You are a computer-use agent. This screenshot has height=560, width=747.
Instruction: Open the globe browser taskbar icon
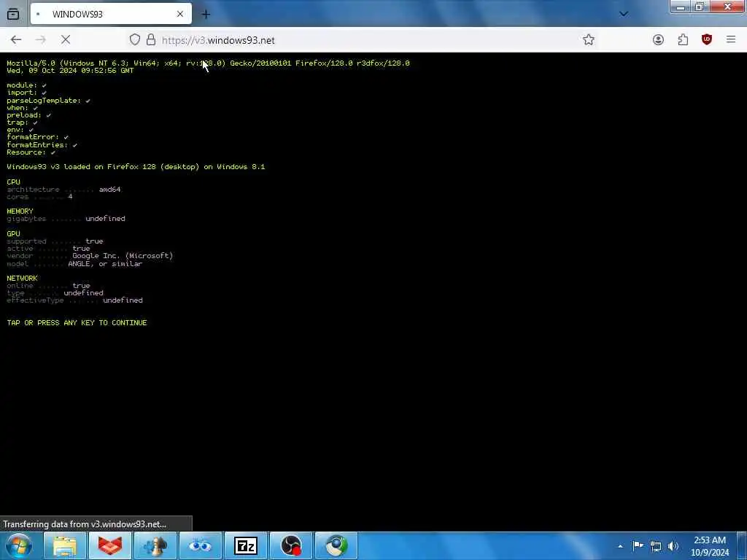pos(336,545)
